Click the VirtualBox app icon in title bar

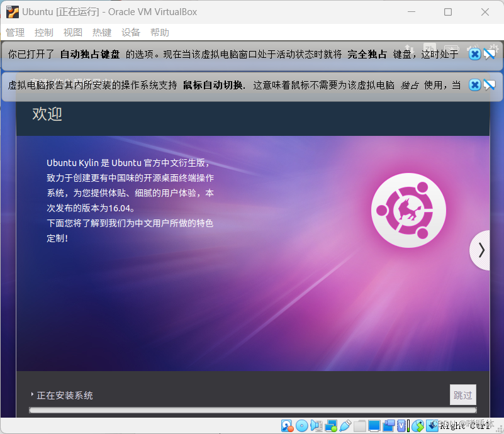click(13, 12)
